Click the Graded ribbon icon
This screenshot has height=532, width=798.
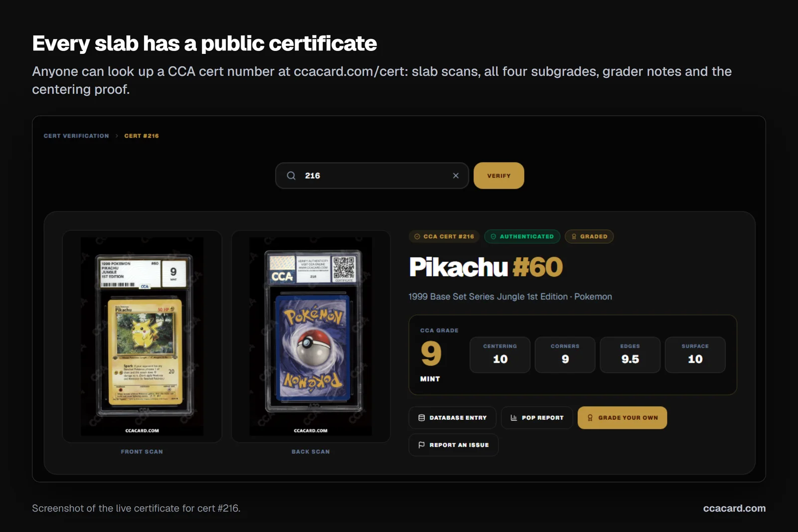574,236
